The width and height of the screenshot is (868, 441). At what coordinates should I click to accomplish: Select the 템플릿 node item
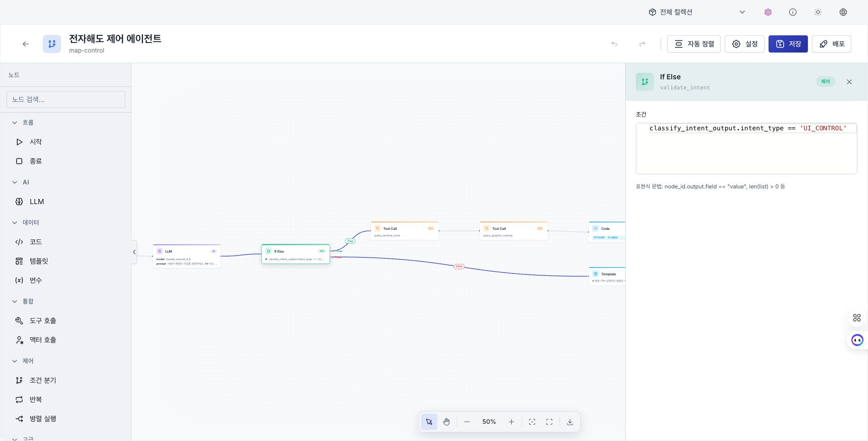pos(66,261)
